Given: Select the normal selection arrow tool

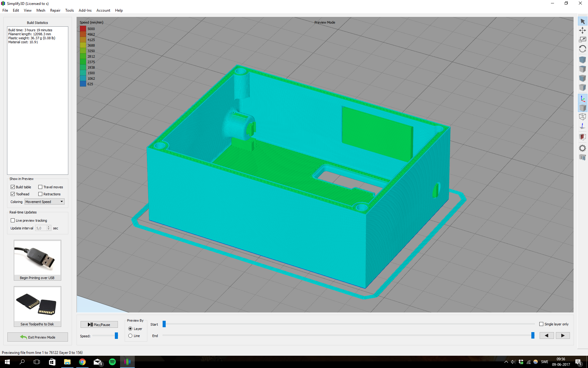Looking at the screenshot, I should [x=582, y=21].
